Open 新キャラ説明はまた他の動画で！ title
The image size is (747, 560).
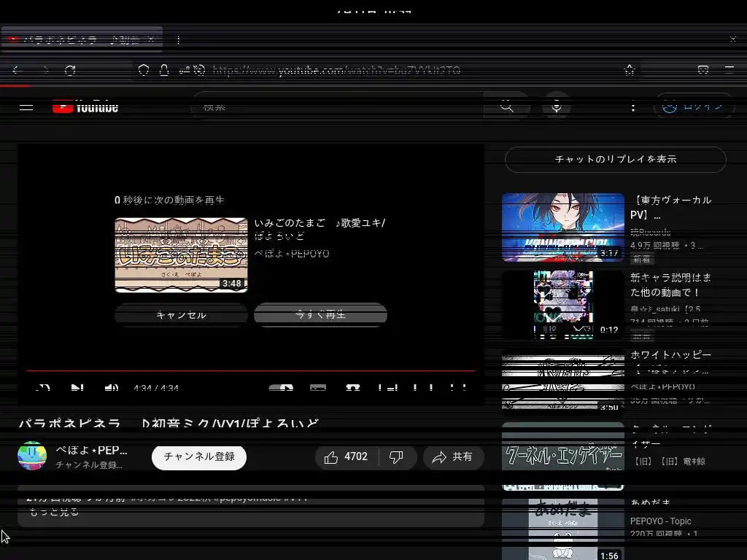pyautogui.click(x=670, y=285)
